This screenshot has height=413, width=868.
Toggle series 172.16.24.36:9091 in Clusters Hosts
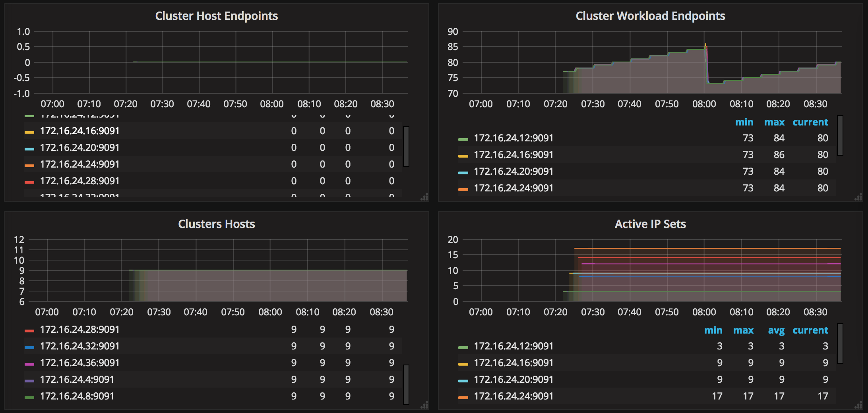click(x=80, y=363)
